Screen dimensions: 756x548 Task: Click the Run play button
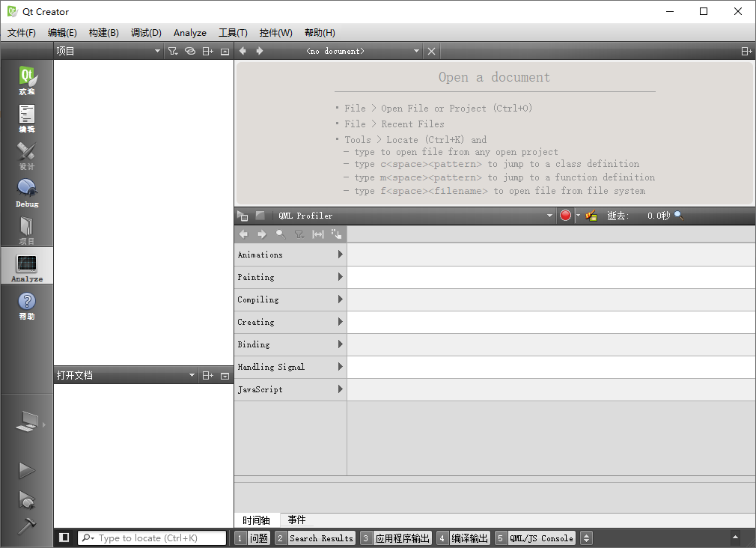pyautogui.click(x=26, y=470)
